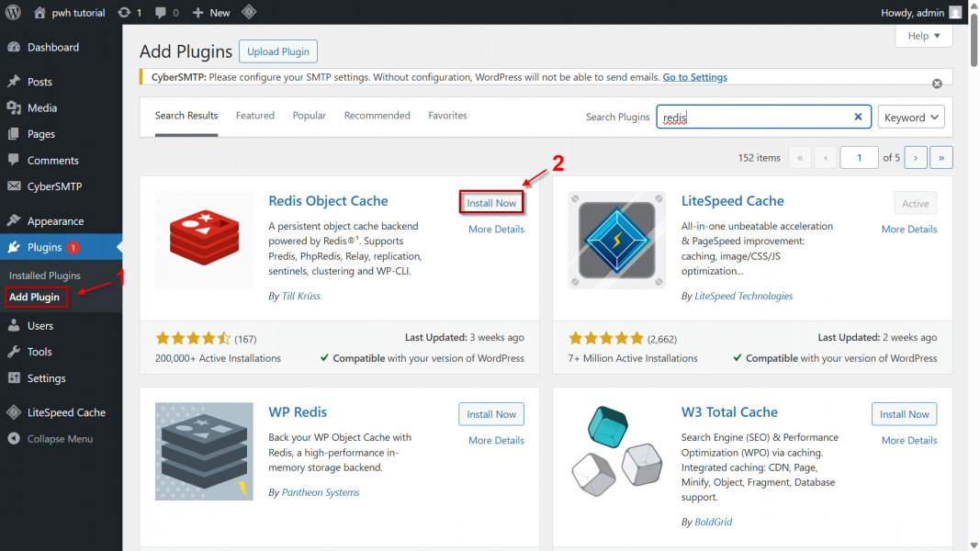Viewport: 980px width, 551px height.
Task: View More Details for W3 Total Cache
Action: (908, 441)
